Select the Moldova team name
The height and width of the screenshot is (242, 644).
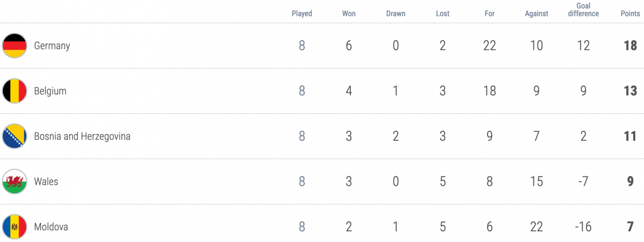pos(51,227)
